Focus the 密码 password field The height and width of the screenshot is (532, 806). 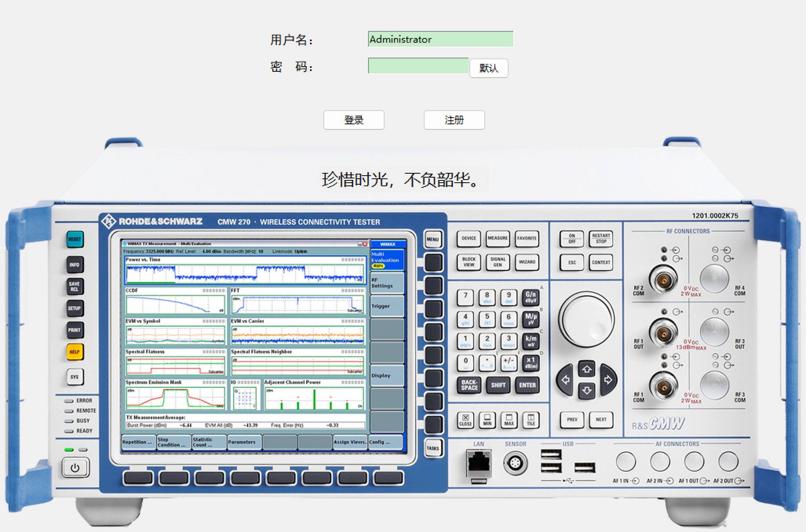pos(418,66)
